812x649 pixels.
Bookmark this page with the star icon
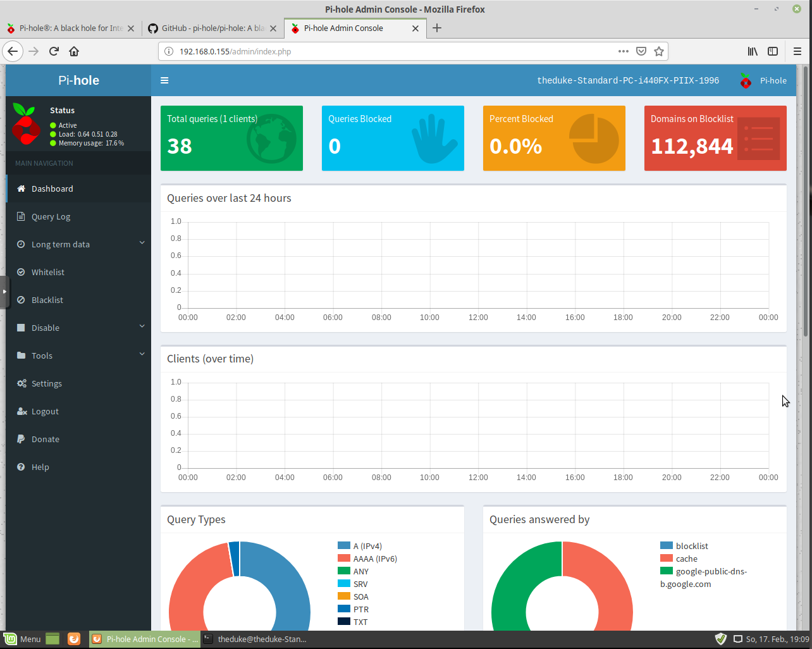pos(658,51)
